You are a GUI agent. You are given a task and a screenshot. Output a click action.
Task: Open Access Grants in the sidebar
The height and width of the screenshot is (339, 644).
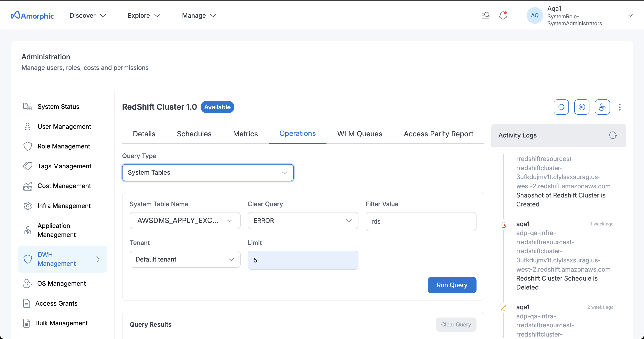(56, 303)
